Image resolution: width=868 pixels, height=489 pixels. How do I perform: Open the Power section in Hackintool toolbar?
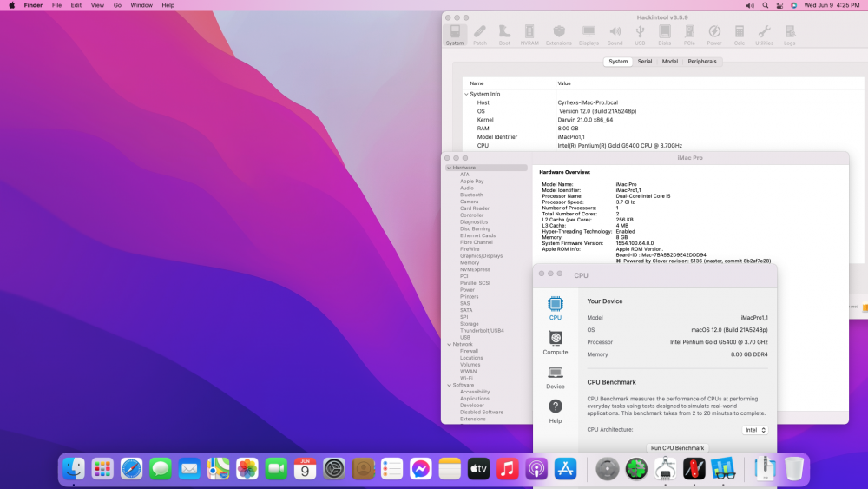[x=714, y=35]
